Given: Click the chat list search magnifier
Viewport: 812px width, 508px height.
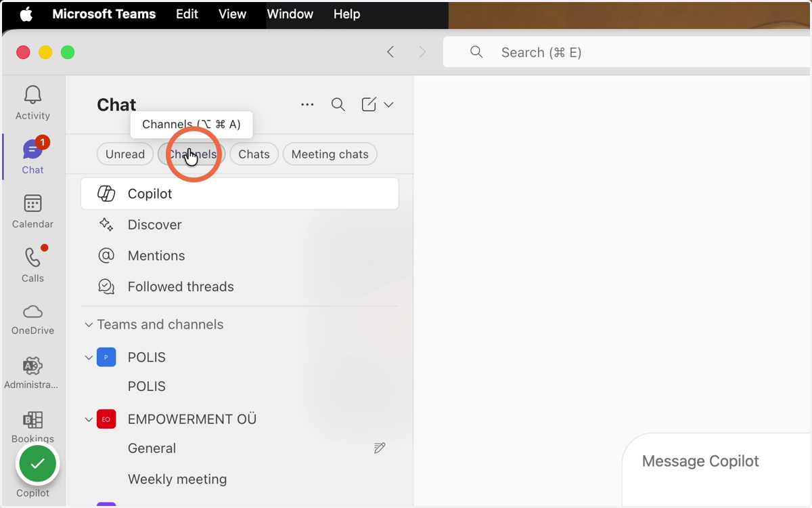Looking at the screenshot, I should coord(338,104).
